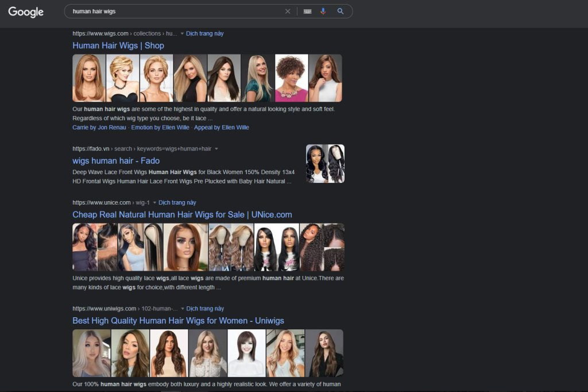Open the dropdown arrow next to fado.vn breadcrumb

coord(216,148)
